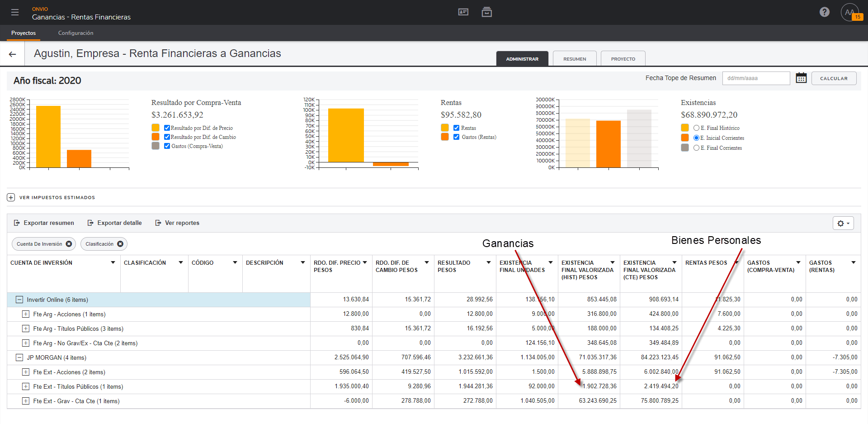The height and width of the screenshot is (424, 868).
Task: Expand Fte Ext - Acciones row
Action: click(26, 372)
